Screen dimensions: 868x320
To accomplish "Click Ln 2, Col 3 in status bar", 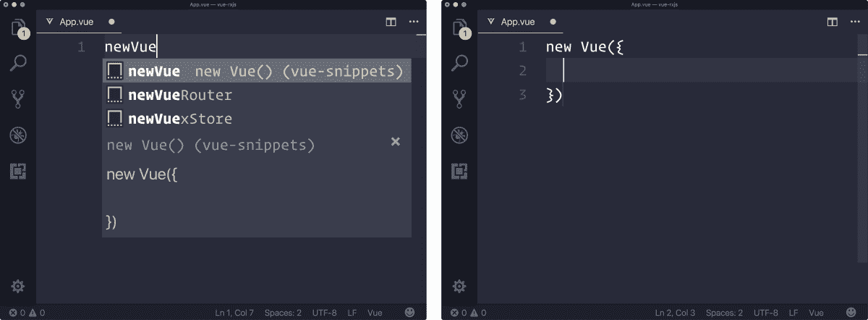I will 675,313.
